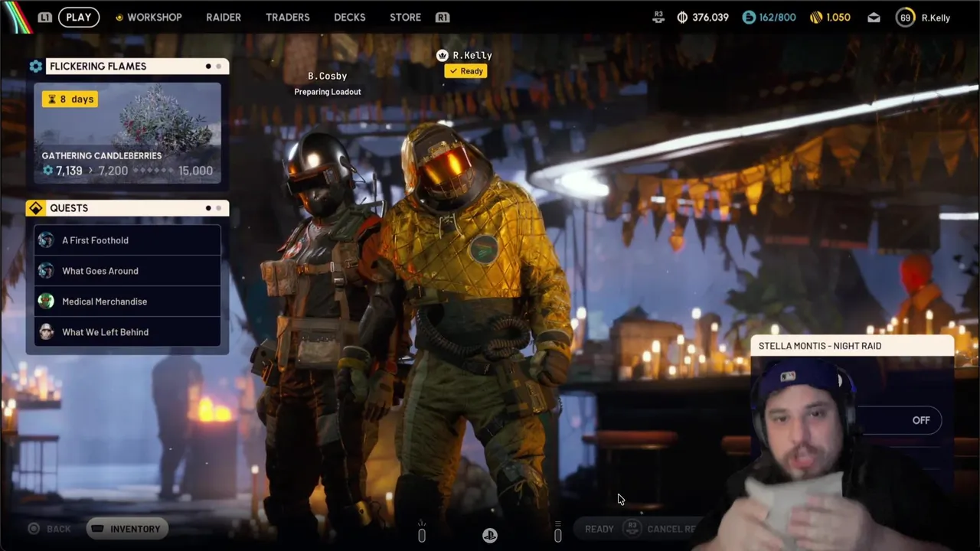Click the BACK button
This screenshot has width=980, height=551.
coord(49,529)
